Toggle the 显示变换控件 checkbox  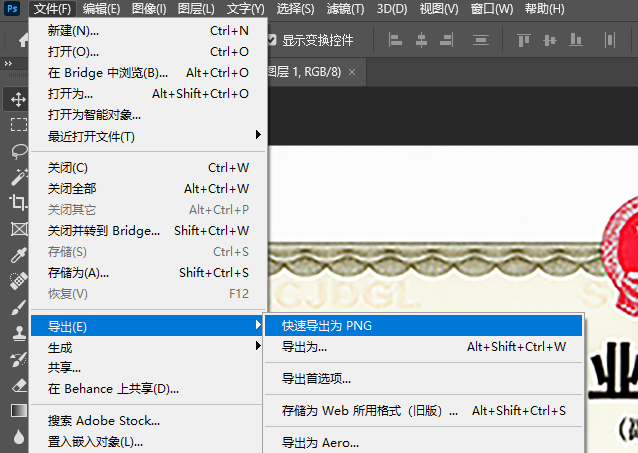[x=272, y=40]
